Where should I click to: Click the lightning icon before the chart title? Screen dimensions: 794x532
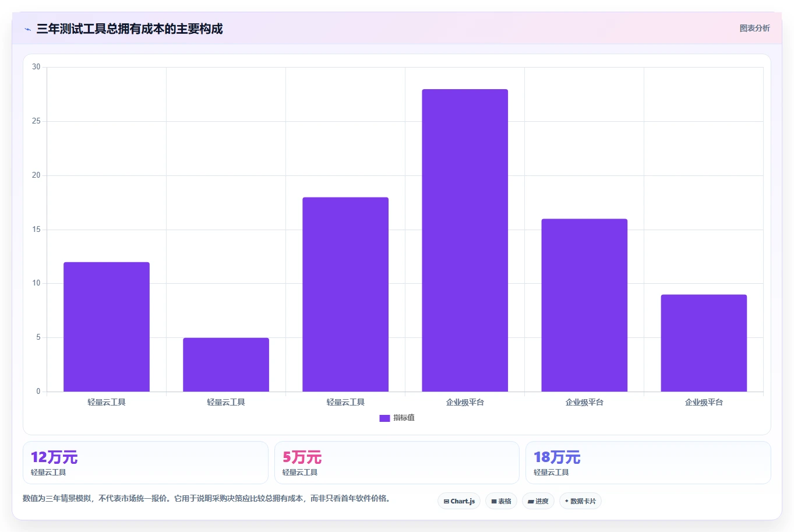click(27, 29)
